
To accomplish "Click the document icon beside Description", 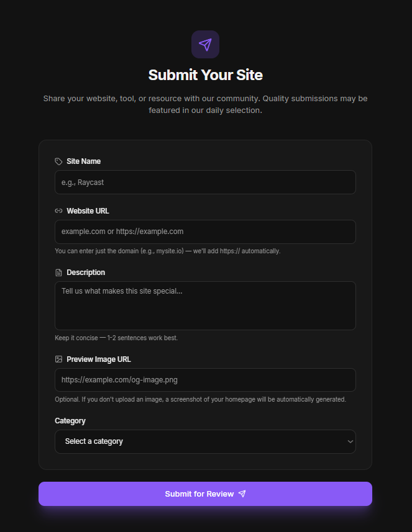I will pos(58,272).
